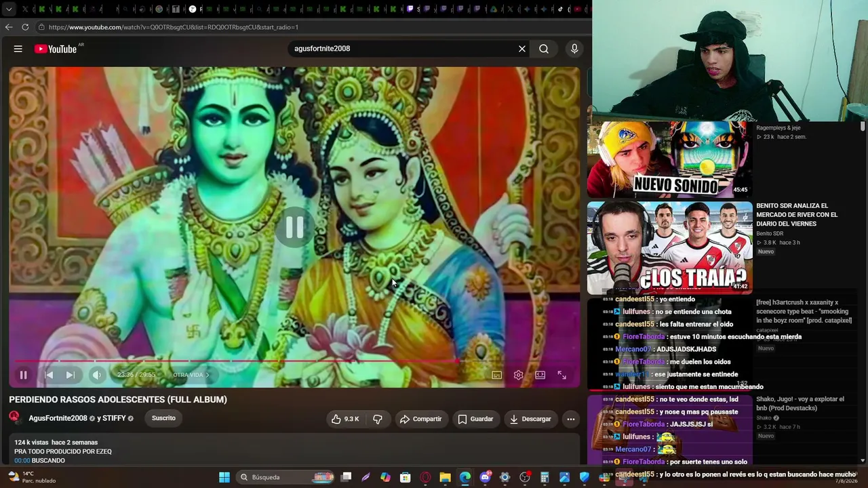Open the Shako, Jugo! bnb video title
The width and height of the screenshot is (868, 488).
[x=800, y=403]
